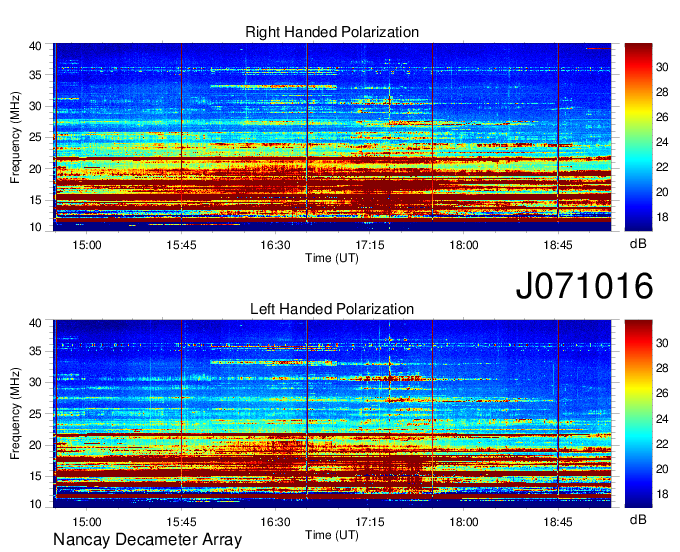Click the 18:45 tick of bottom panel

coord(558,522)
